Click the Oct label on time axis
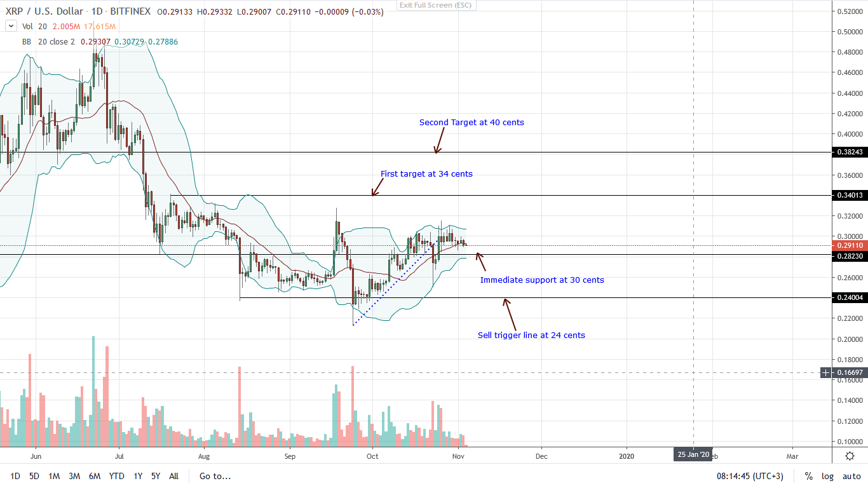This screenshot has height=488, width=868. (x=372, y=456)
